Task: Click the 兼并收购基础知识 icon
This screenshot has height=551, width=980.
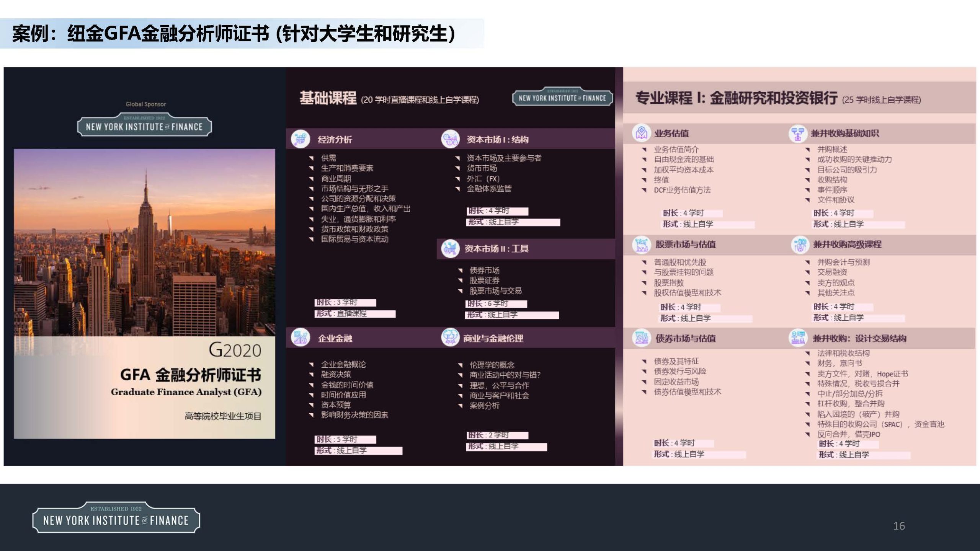Action: pos(798,134)
